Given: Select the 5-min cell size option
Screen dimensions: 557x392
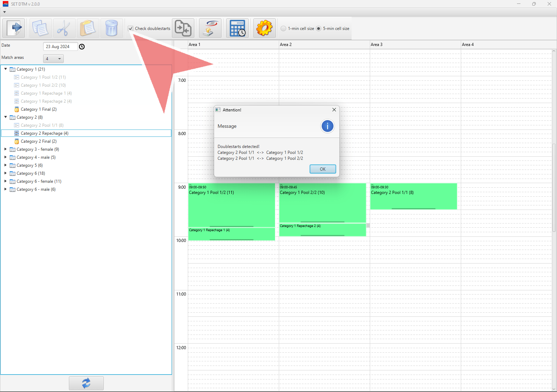Looking at the screenshot, I should (x=319, y=29).
